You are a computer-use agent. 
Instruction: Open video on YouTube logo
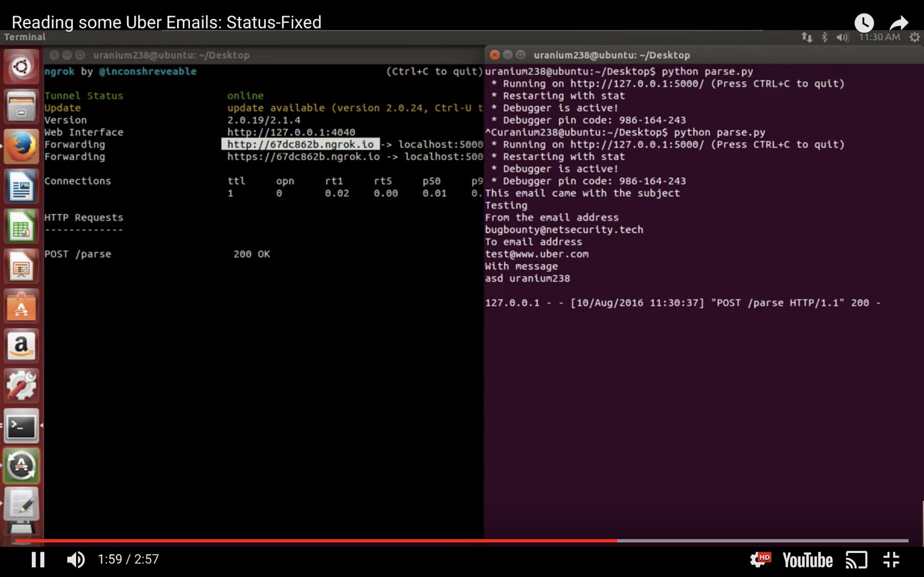808,560
